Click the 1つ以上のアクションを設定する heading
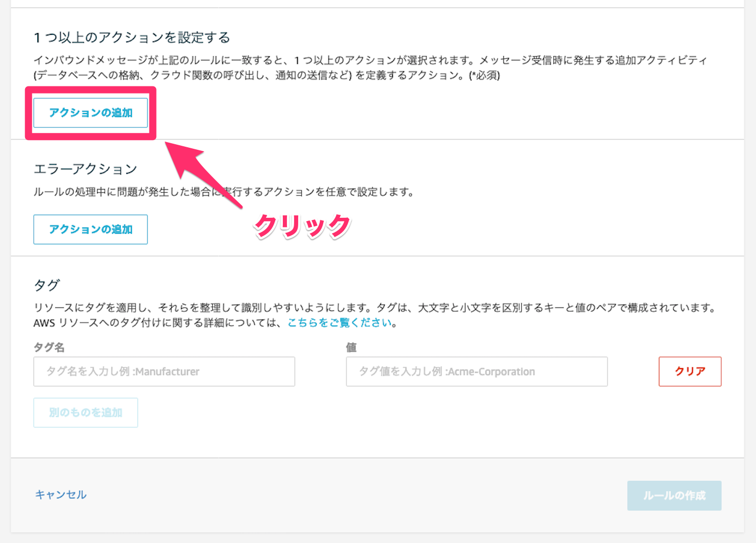The height and width of the screenshot is (543, 756). point(132,37)
